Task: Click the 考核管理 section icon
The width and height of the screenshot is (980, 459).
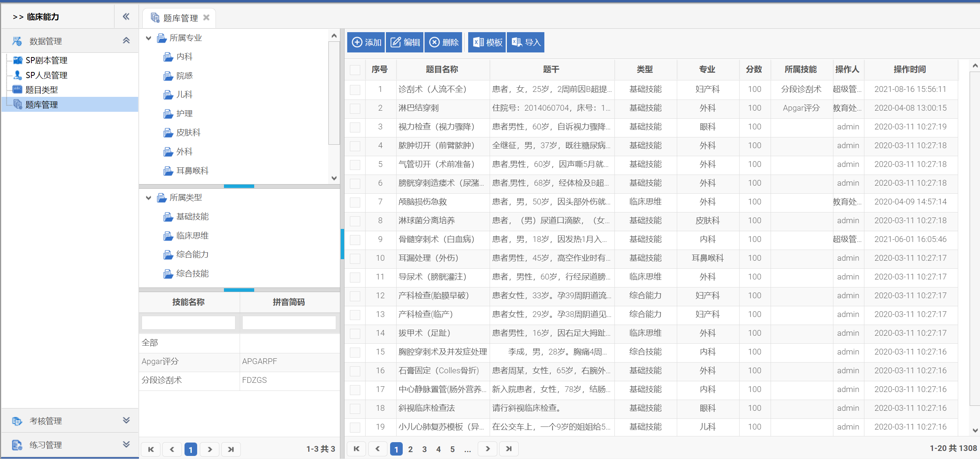Action: pos(17,421)
